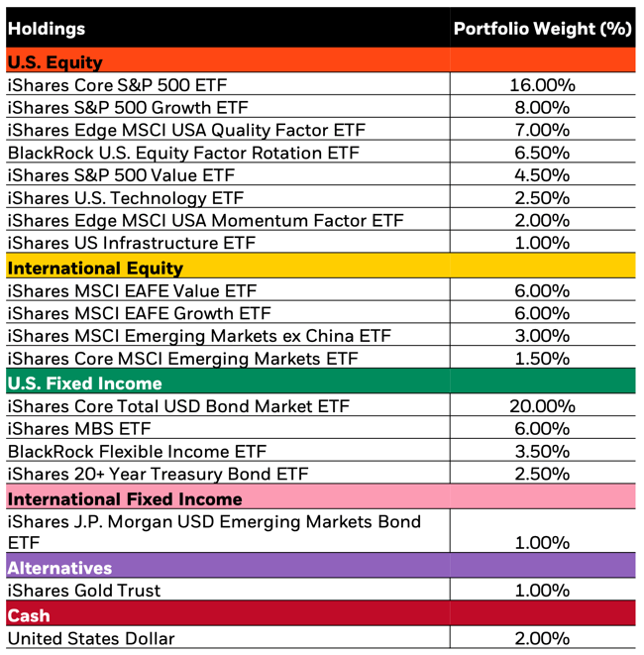Click the 16.00% weight cell
Viewport: 644px width, 655px height.
(x=541, y=85)
